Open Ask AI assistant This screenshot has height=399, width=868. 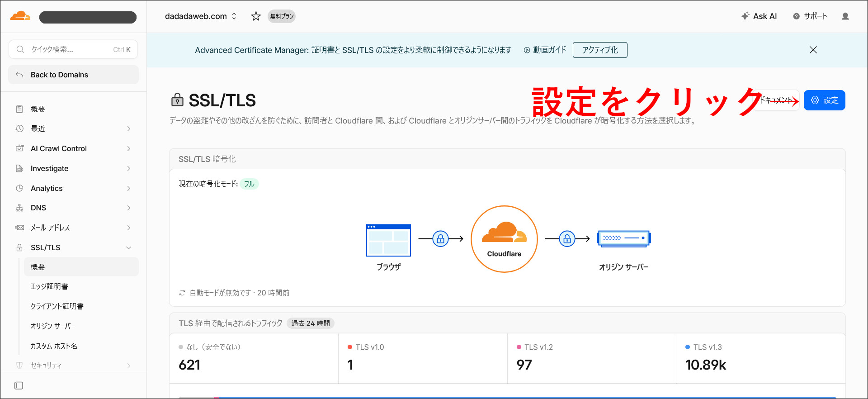click(759, 16)
